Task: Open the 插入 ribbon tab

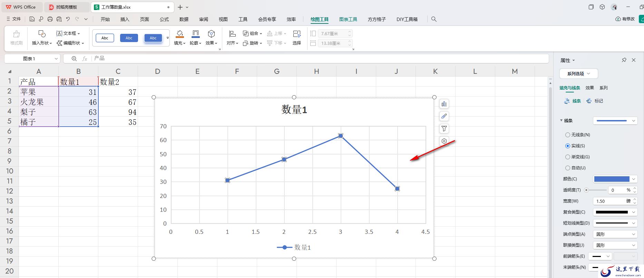Action: 125,19
